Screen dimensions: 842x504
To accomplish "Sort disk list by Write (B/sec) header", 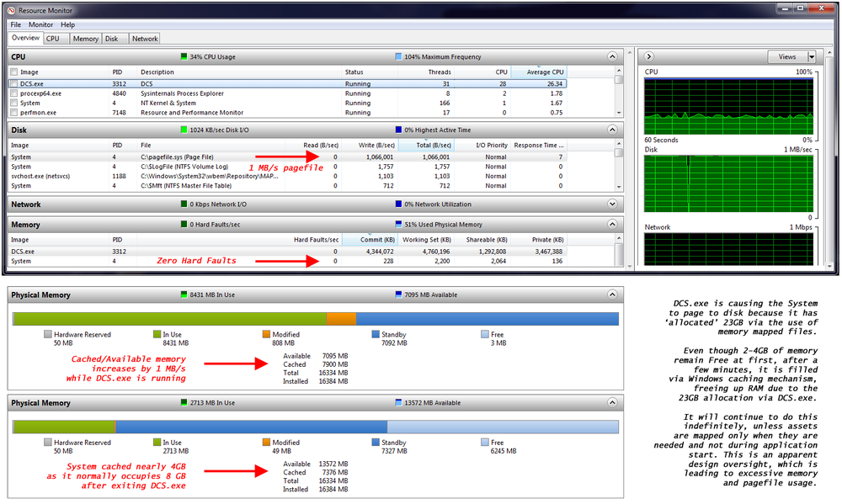I will [370, 145].
